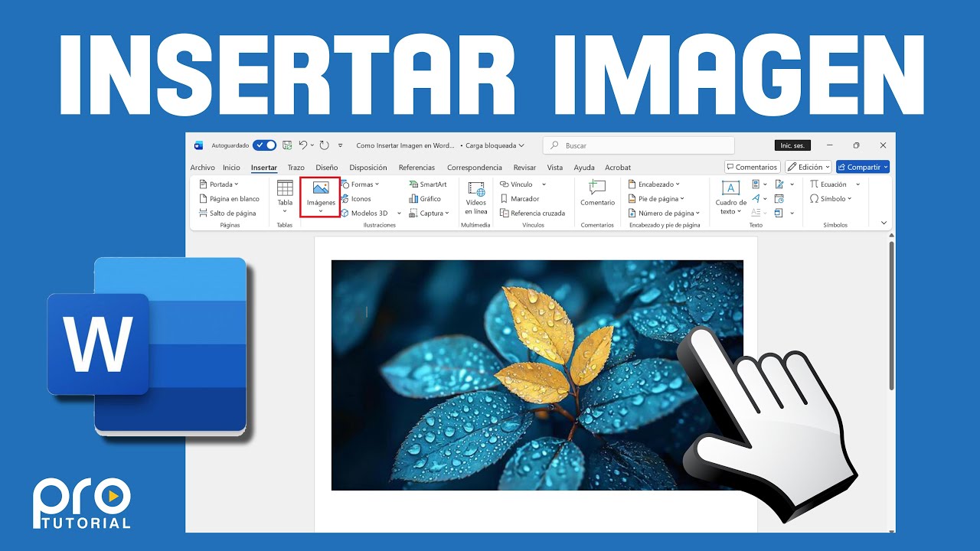980x551 pixels.
Task: Insert a Referencia cruzada
Action: pos(533,214)
